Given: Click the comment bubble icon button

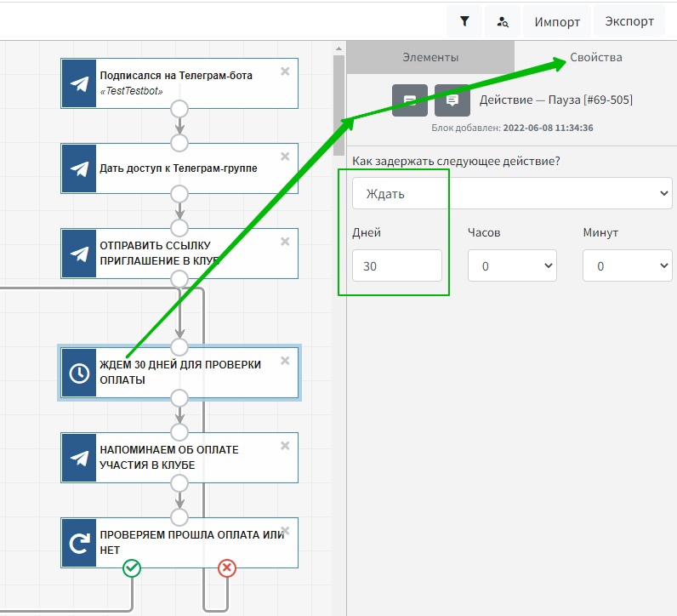Looking at the screenshot, I should pyautogui.click(x=452, y=100).
